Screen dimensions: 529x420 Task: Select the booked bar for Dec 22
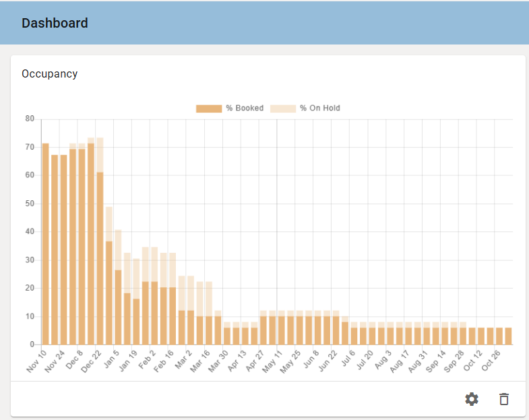tap(100, 256)
